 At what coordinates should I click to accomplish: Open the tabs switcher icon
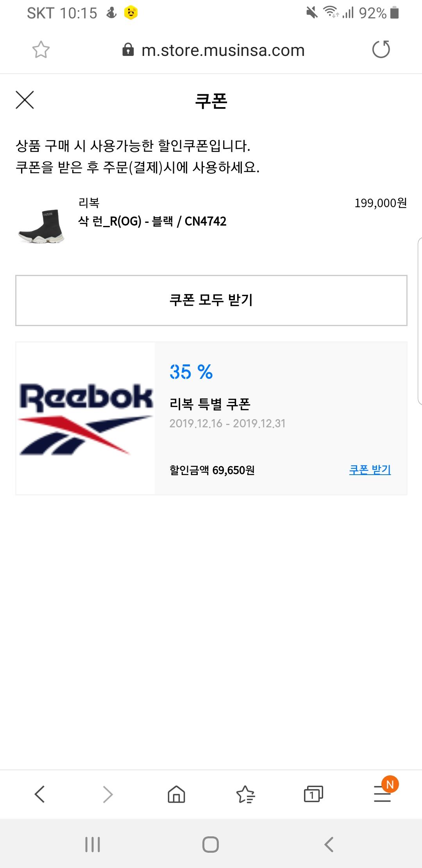pyautogui.click(x=313, y=794)
